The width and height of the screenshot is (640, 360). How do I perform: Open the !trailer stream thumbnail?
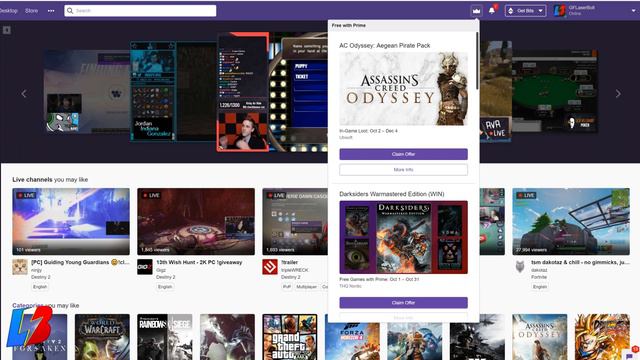295,221
